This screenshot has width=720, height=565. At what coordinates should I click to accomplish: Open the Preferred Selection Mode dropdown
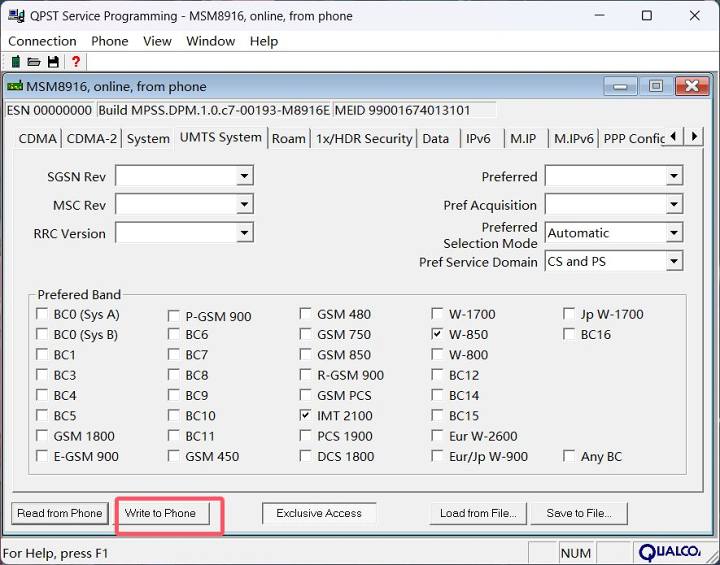(674, 233)
